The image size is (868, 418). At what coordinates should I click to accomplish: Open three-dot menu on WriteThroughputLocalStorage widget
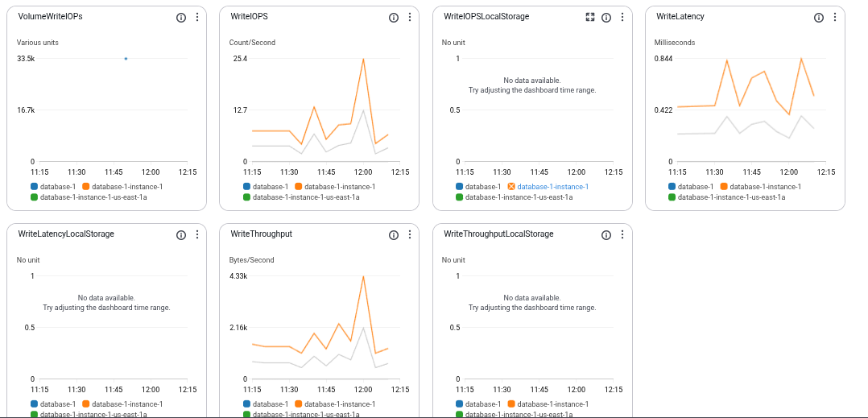[x=622, y=235]
